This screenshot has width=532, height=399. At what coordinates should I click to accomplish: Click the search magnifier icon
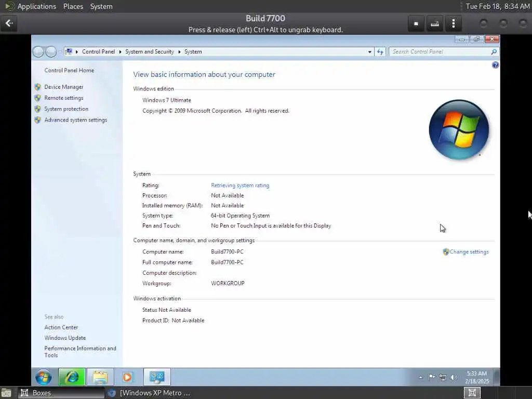[x=494, y=51]
